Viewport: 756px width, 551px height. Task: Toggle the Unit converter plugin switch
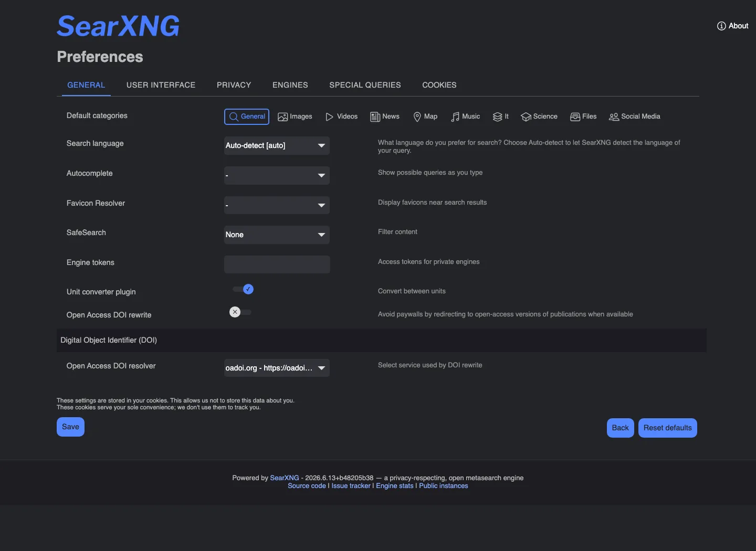click(243, 289)
